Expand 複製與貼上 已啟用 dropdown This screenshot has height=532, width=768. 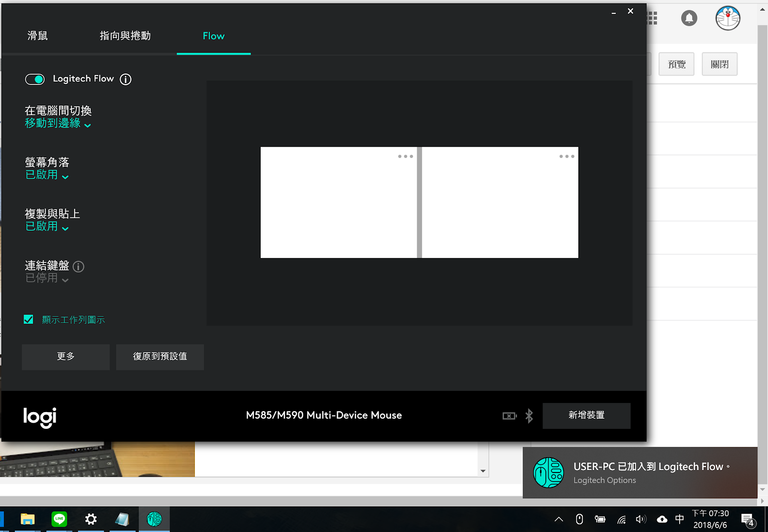(x=47, y=226)
